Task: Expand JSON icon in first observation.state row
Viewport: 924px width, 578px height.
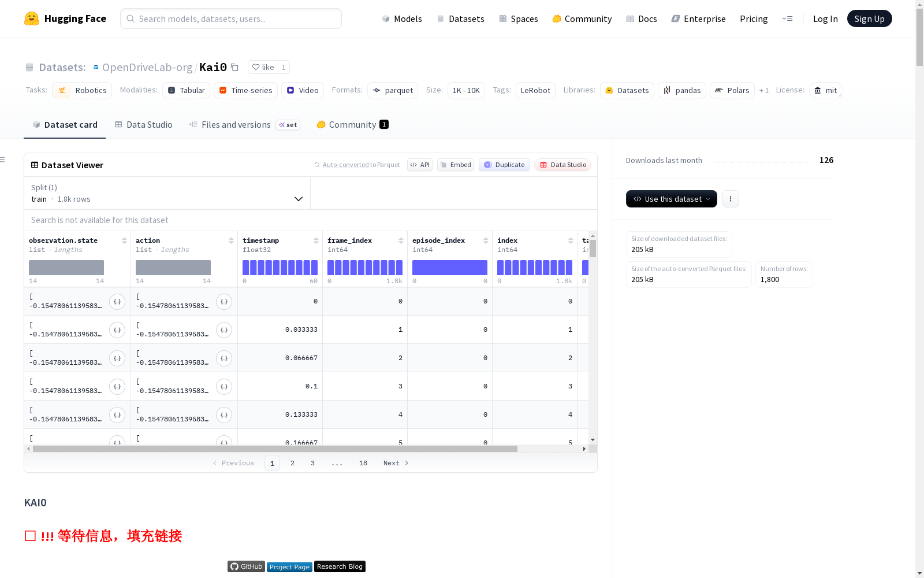Action: coord(117,302)
